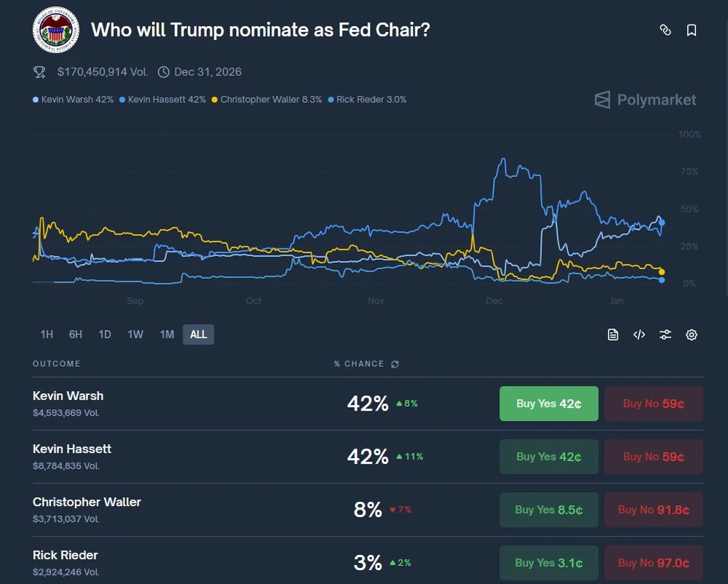Screen dimensions: 728x584
Task: Open the Rick Rieder outcome row name
Action: 66,555
